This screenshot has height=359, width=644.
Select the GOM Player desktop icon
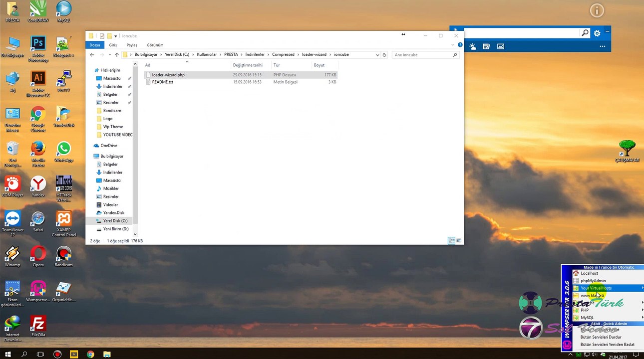pos(12,187)
